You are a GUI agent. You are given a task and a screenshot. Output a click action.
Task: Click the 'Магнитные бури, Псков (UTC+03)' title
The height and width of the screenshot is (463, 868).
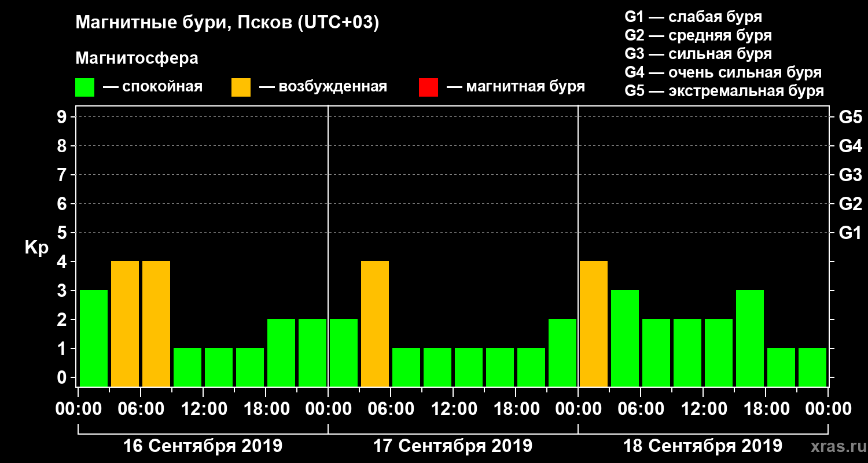coord(227,23)
